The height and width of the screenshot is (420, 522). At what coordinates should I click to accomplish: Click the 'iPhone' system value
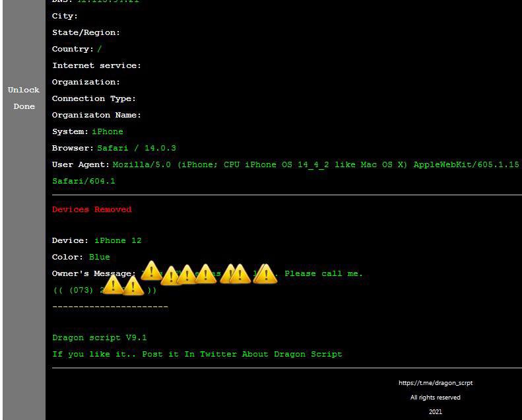coord(107,131)
